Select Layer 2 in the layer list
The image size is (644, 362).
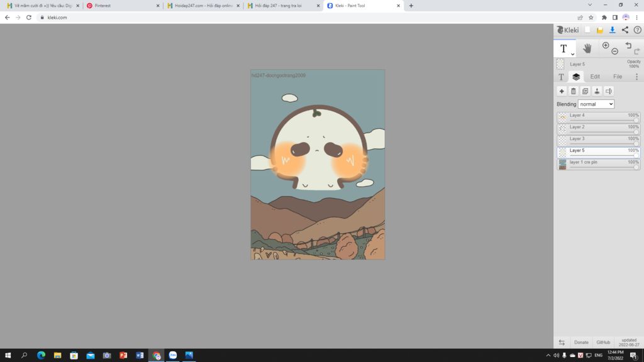tap(599, 129)
